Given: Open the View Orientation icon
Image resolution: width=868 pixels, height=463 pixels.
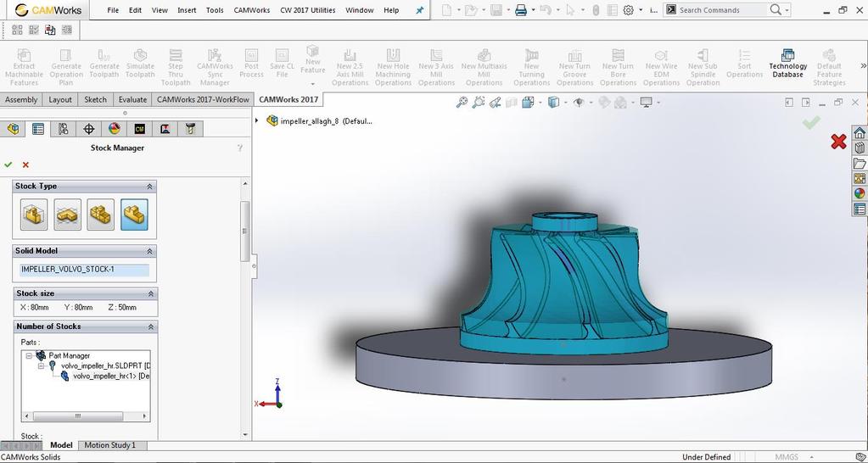Looking at the screenshot, I should click(x=528, y=103).
